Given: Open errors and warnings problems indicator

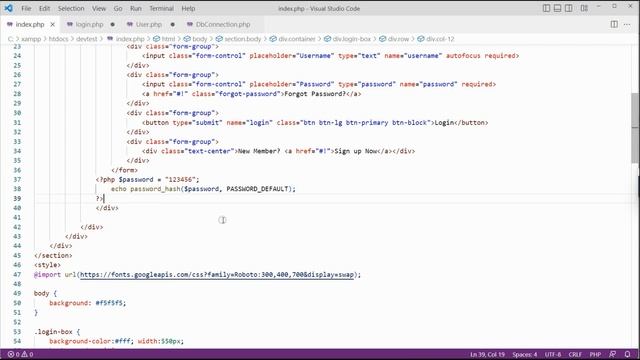Looking at the screenshot, I should tap(20, 354).
